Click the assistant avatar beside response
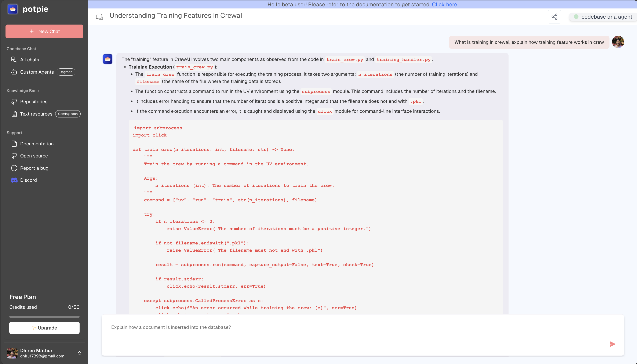This screenshot has height=364, width=637. [x=108, y=59]
